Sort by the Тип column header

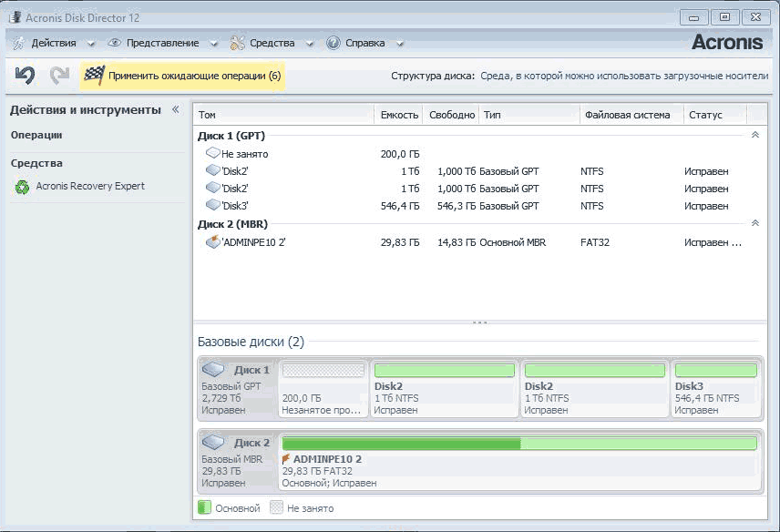[x=529, y=115]
